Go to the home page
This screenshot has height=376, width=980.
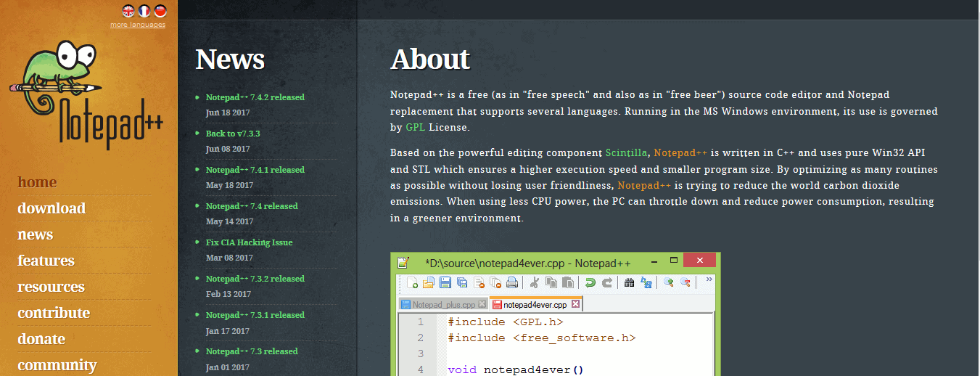[x=37, y=182]
